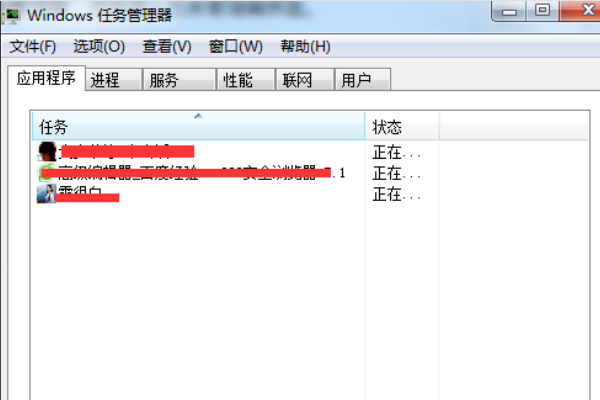Switch to the 用户 tab
Viewport: 600px width, 400px height.
(x=363, y=80)
